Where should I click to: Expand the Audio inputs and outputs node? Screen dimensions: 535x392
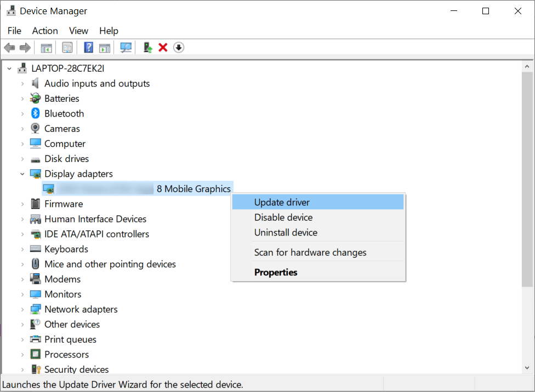tap(22, 84)
